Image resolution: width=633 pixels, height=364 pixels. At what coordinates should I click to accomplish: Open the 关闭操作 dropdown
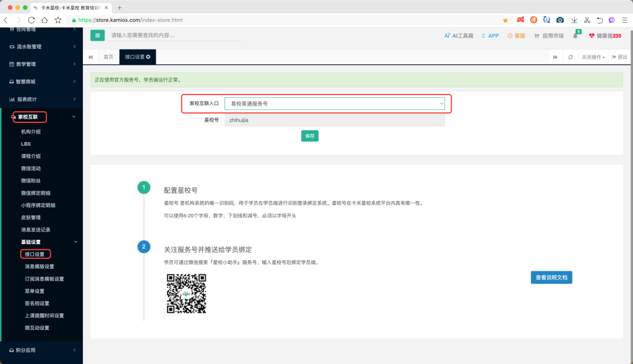593,57
